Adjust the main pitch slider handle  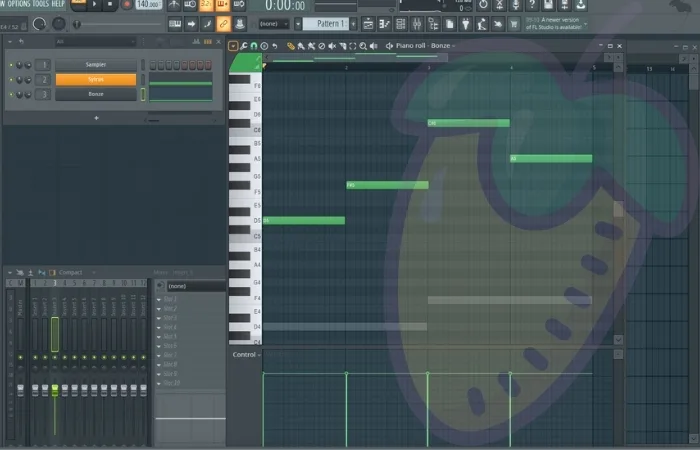[77, 24]
